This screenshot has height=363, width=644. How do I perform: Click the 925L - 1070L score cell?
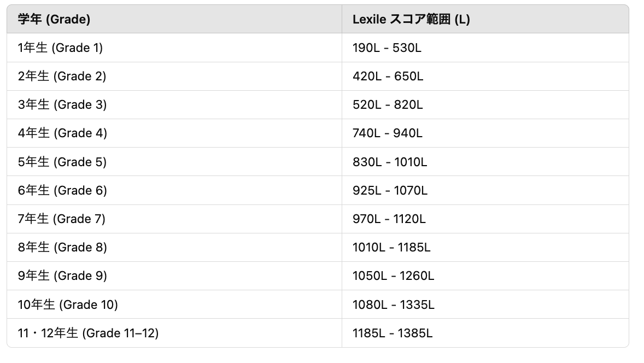click(390, 191)
